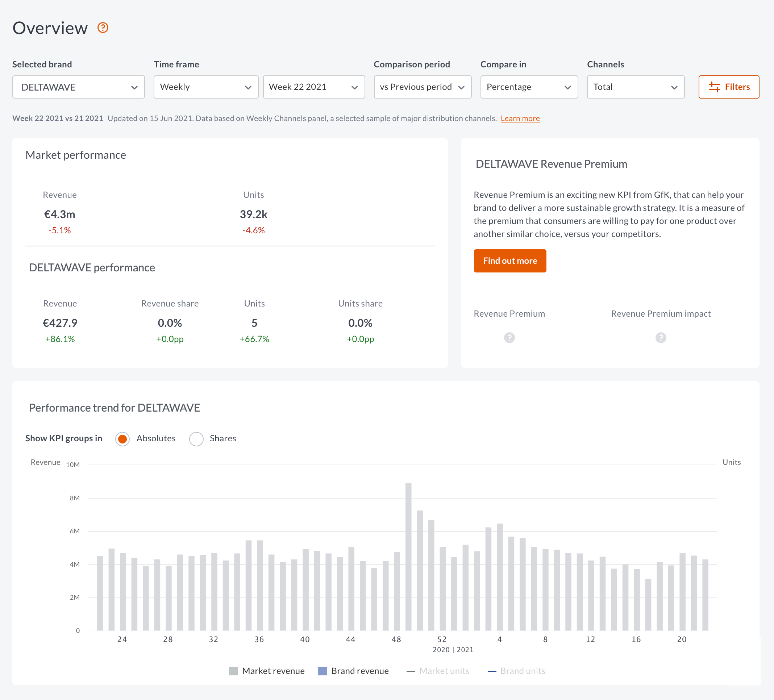774x700 pixels.
Task: Enable the Market units legend series
Action: point(438,671)
